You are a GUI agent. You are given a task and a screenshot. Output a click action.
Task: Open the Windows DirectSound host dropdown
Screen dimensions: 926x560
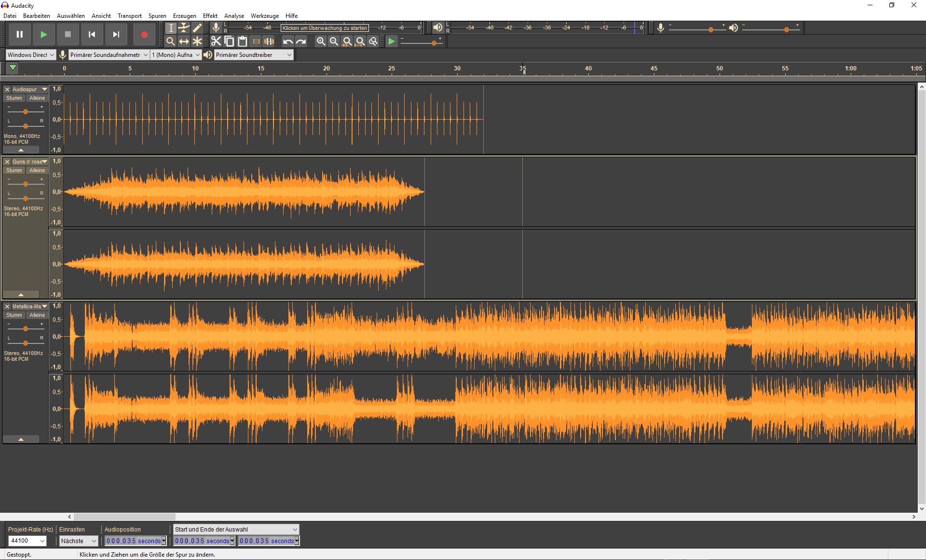tap(31, 55)
